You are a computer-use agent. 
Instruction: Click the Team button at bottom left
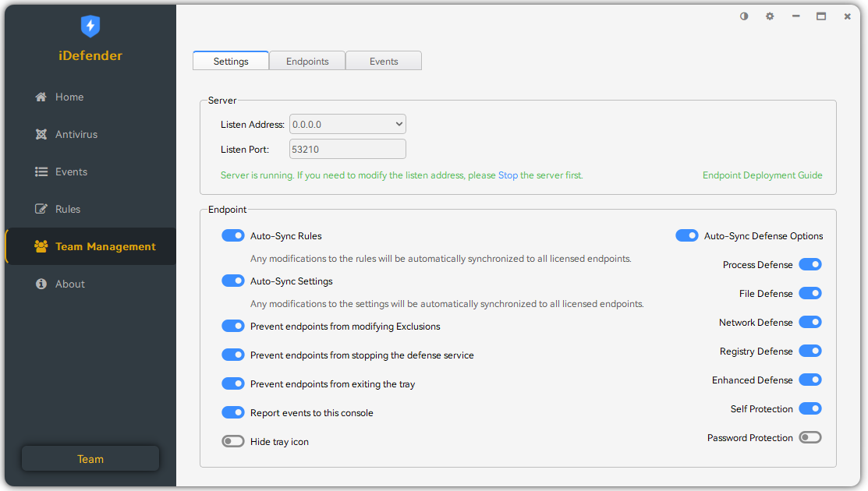point(90,459)
